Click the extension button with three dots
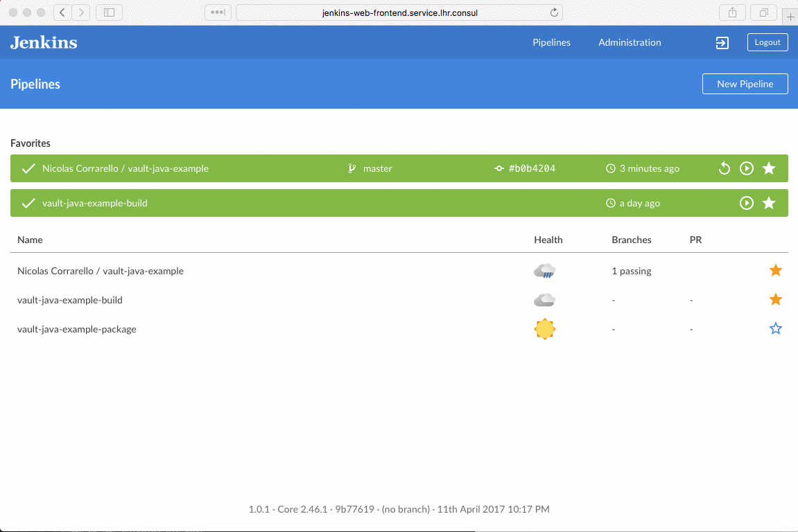Viewport: 798px width, 532px height. [x=218, y=12]
